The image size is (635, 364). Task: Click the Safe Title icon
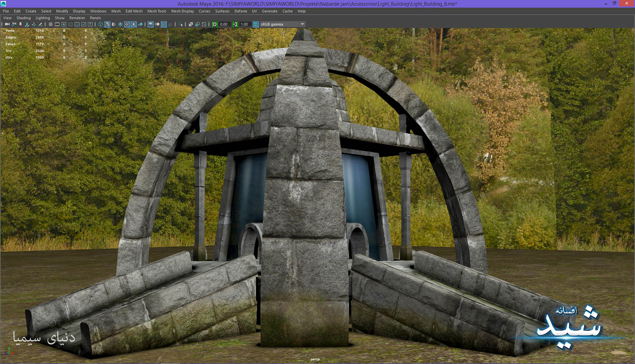[90, 24]
